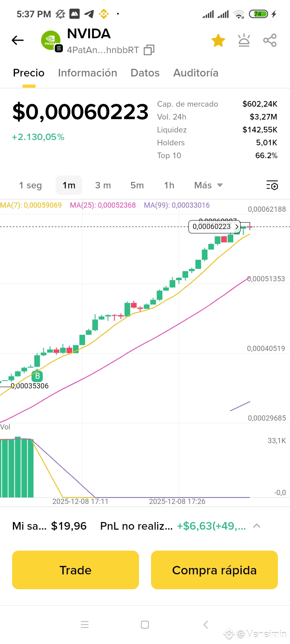The width and height of the screenshot is (290, 644).
Task: Tap the muted notification bell status icon
Action: tap(60, 14)
